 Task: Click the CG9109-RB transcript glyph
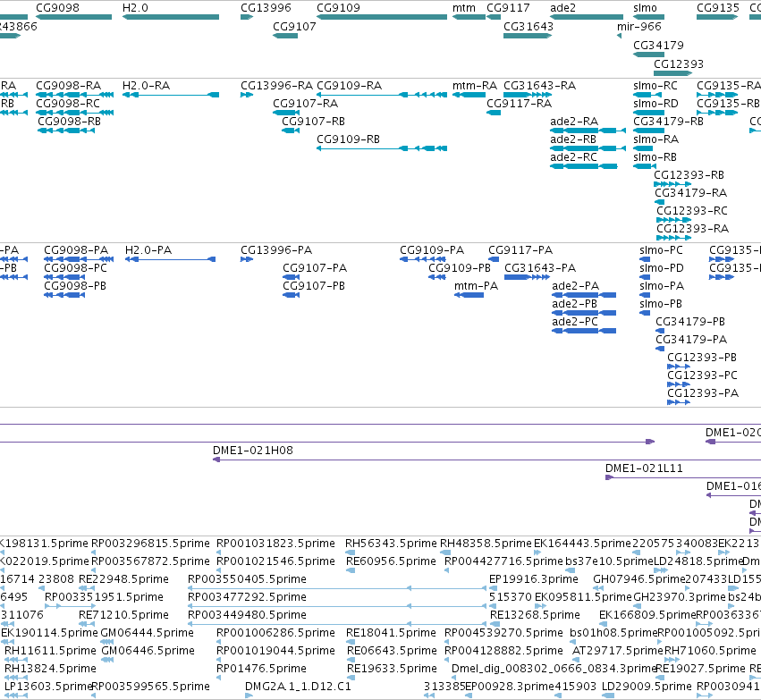coord(382,148)
